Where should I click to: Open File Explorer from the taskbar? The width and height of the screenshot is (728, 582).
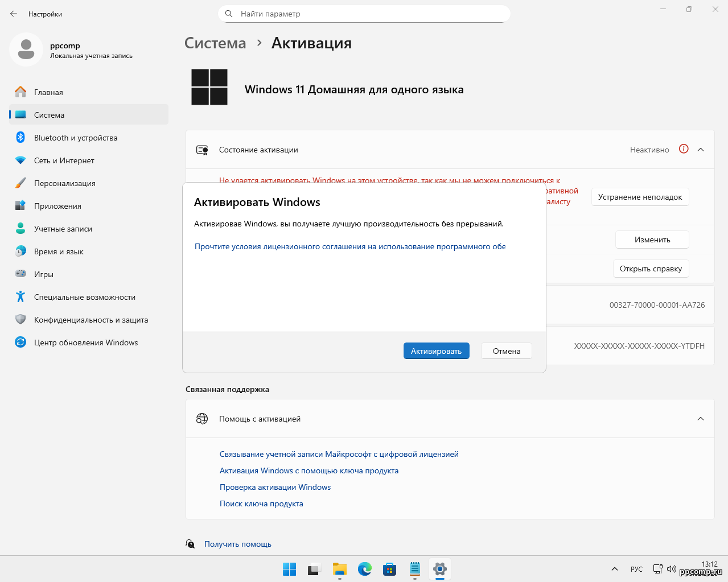(x=340, y=569)
